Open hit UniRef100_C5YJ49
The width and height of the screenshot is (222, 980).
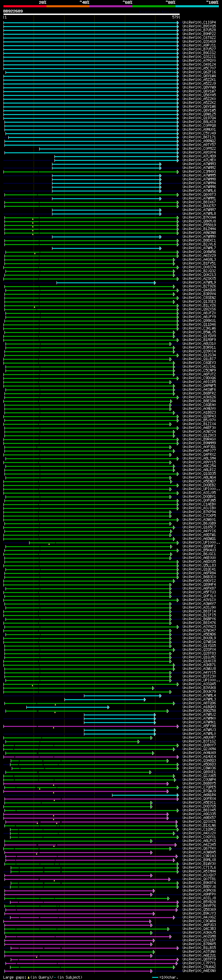[199, 133]
